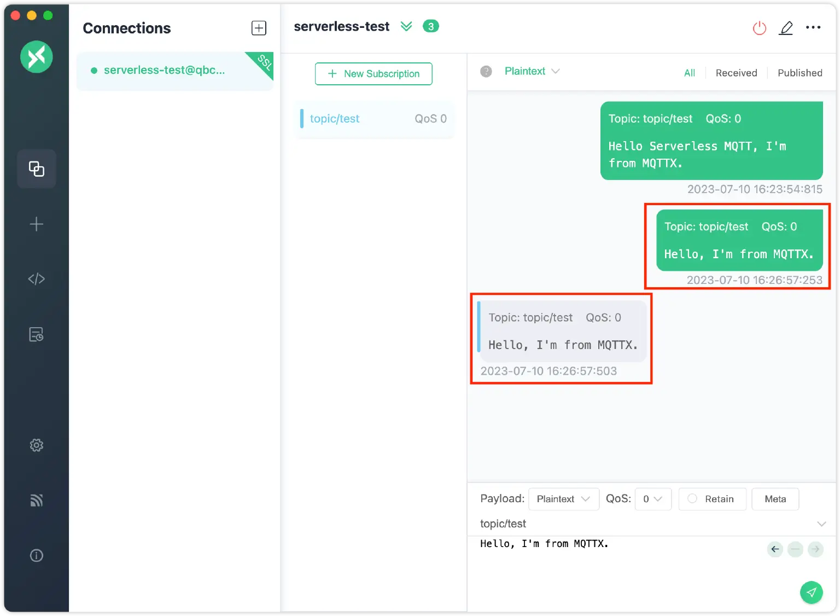
Task: Open the subscriptions feed icon in sidebar
Action: coord(36,499)
